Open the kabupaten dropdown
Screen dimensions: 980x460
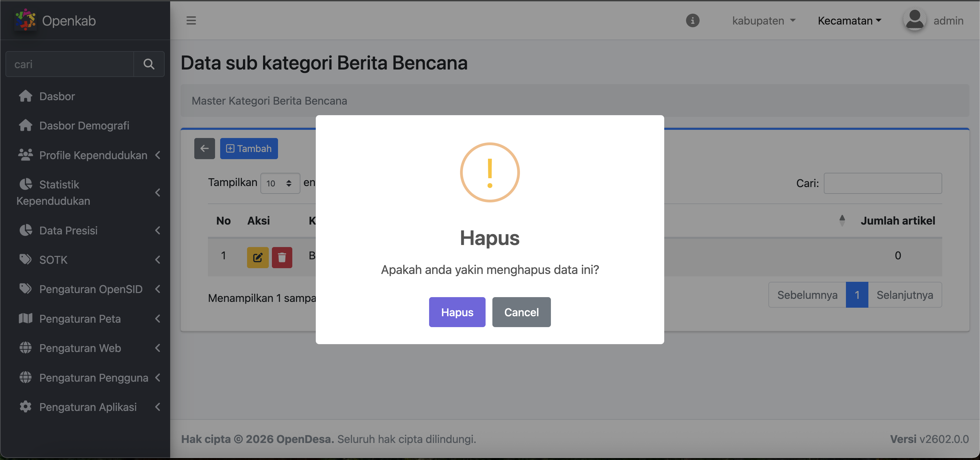pyautogui.click(x=764, y=20)
